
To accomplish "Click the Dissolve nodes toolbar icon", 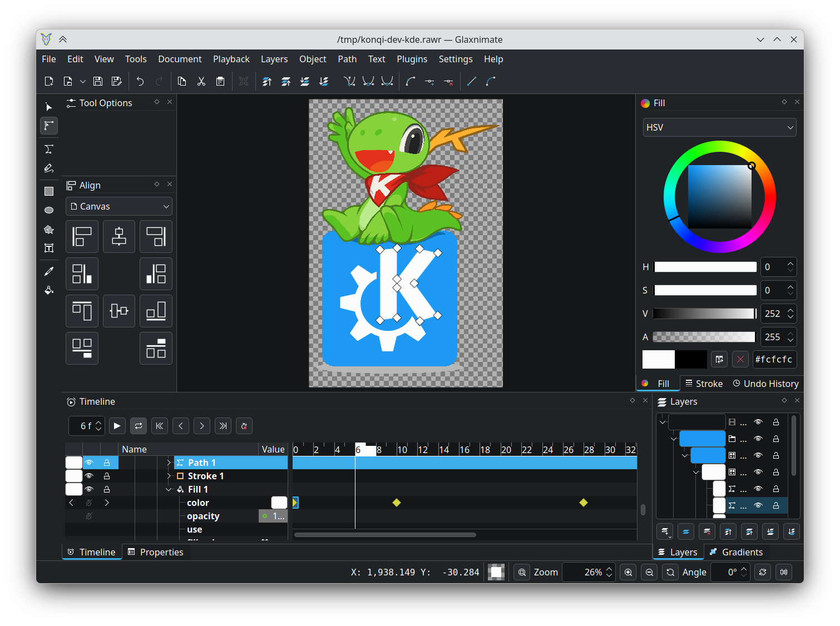I will (448, 81).
